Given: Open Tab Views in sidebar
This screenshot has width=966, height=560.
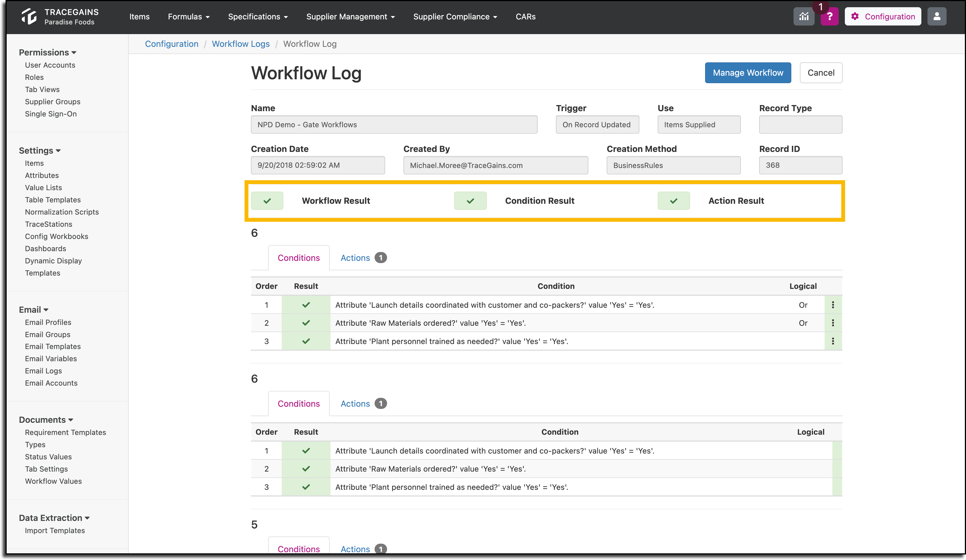Looking at the screenshot, I should [x=42, y=89].
